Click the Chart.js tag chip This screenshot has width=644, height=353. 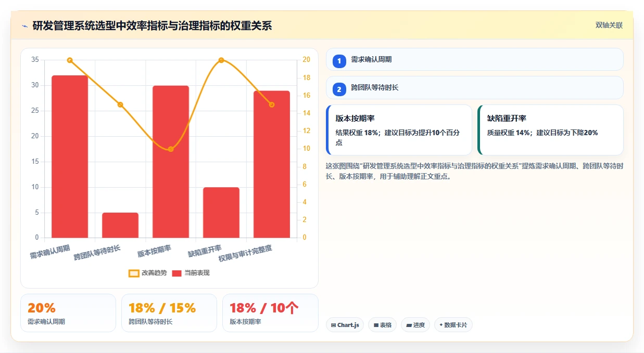pos(345,325)
